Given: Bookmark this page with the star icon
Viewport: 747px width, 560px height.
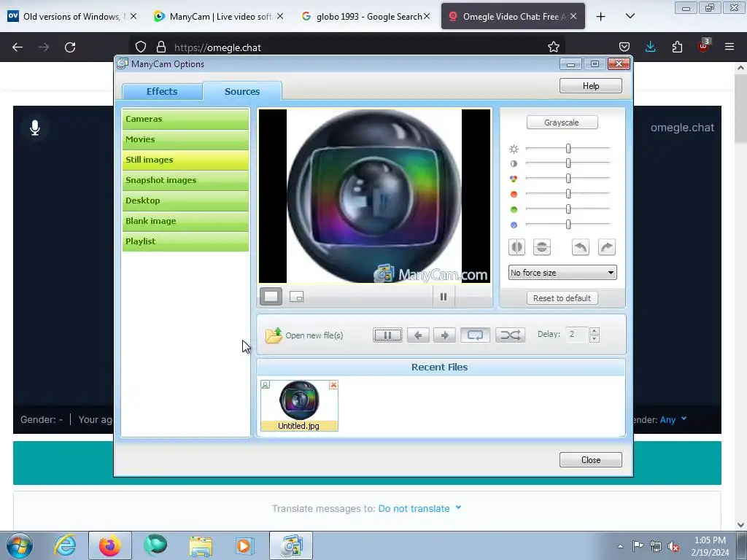Looking at the screenshot, I should coord(553,47).
